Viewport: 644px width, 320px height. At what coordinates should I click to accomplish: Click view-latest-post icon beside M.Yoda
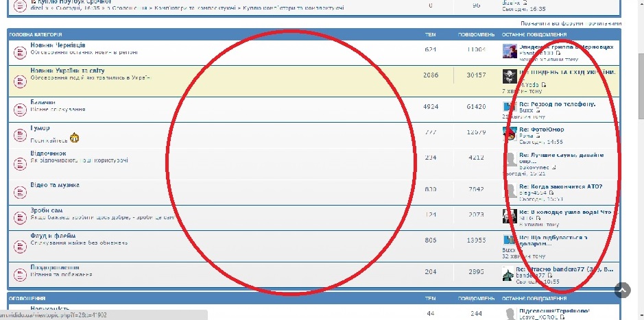coord(544,84)
